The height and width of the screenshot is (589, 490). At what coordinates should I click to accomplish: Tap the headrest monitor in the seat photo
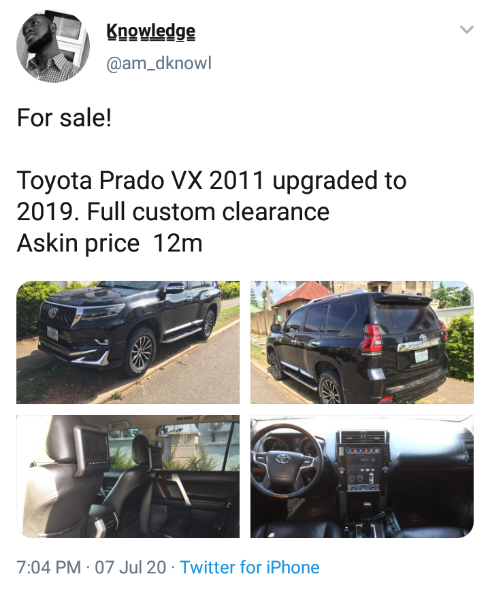coord(92,447)
